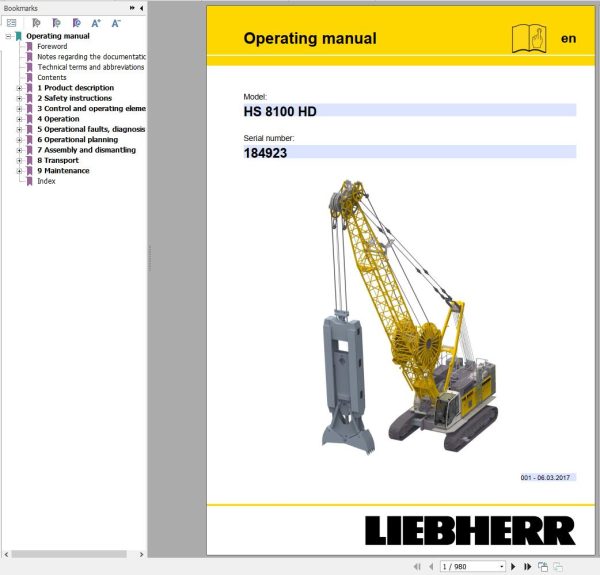Select 1 Product description bookmark

point(75,88)
